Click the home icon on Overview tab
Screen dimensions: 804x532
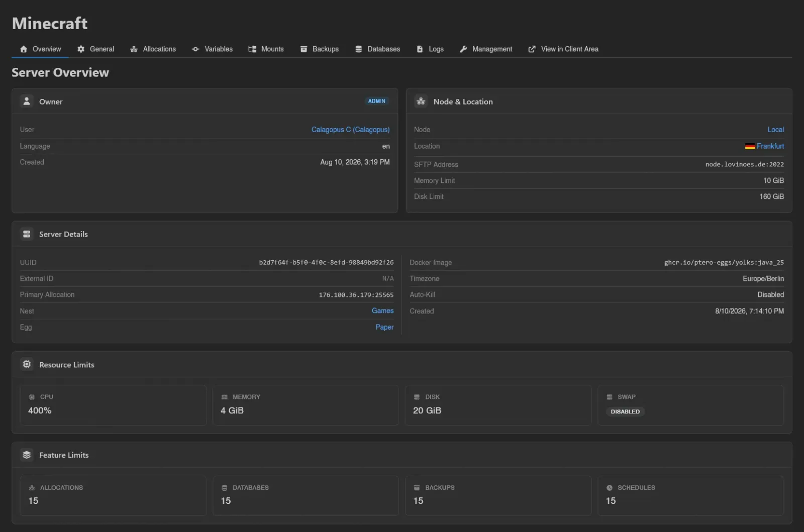pyautogui.click(x=24, y=49)
